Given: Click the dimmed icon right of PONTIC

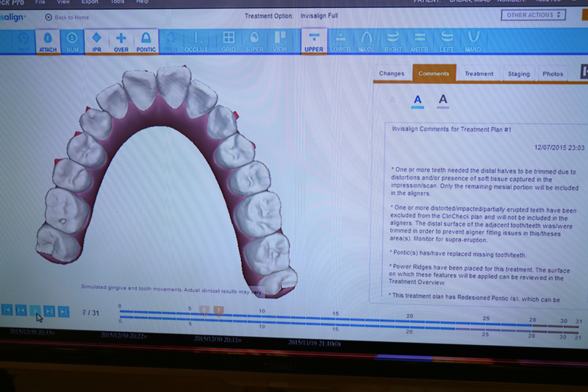Looking at the screenshot, I should pyautogui.click(x=171, y=42).
